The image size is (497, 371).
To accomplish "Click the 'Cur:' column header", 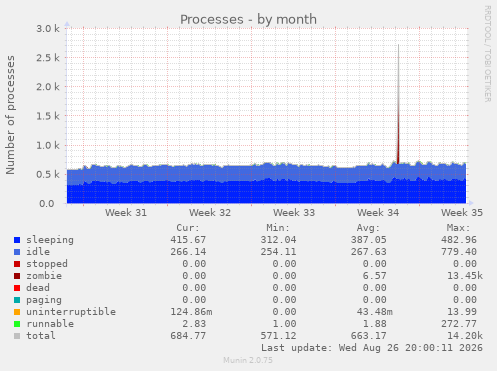I will 188,228.
